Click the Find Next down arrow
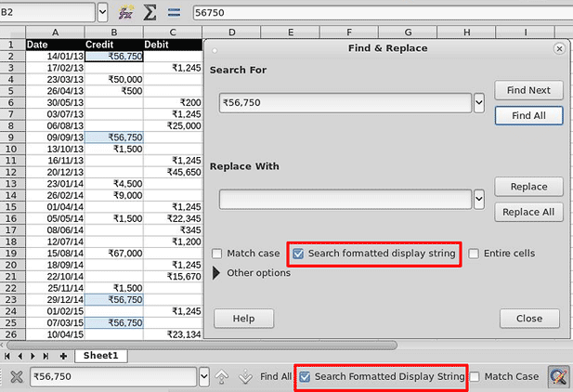 tap(245, 376)
